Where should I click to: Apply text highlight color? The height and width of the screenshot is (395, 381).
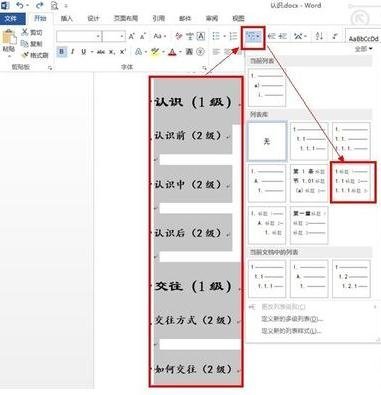pos(155,52)
